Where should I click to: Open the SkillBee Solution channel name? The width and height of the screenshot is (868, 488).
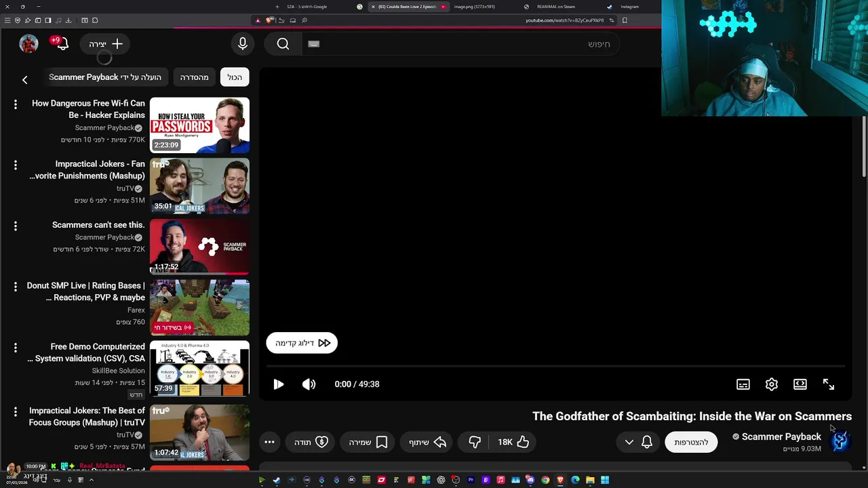tap(118, 371)
